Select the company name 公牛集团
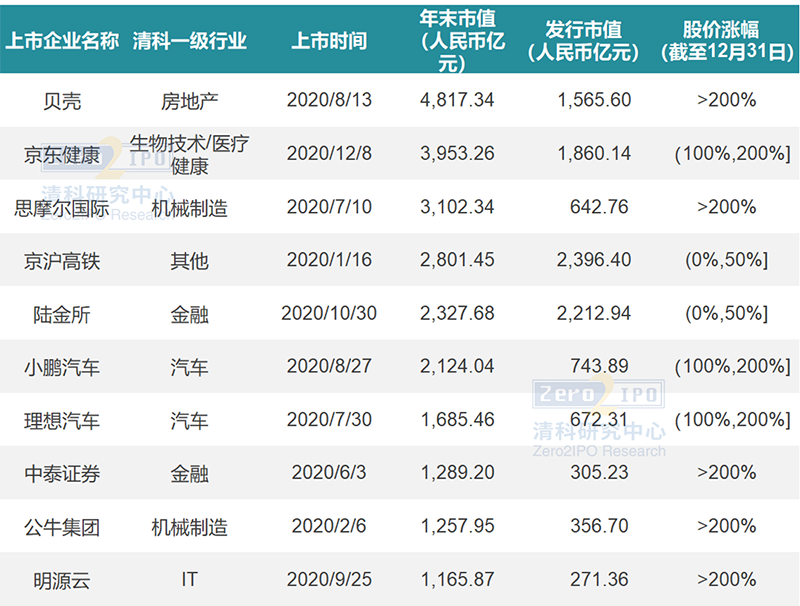The image size is (800, 606). coord(62,527)
